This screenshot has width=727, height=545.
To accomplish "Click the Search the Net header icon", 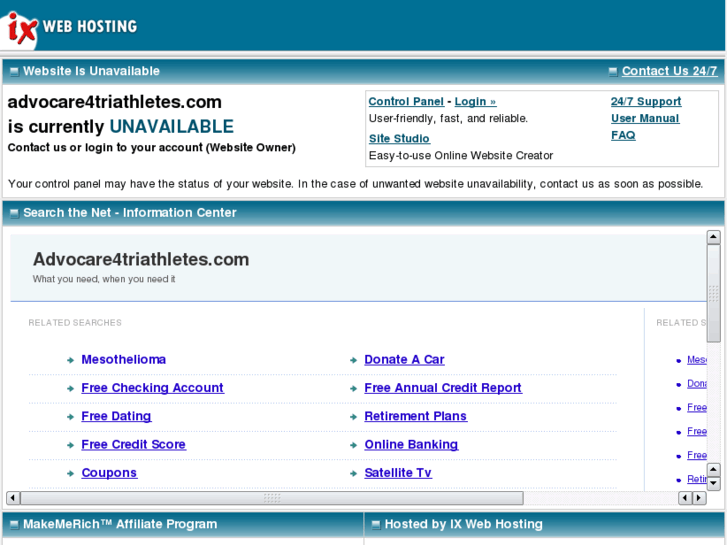I will coord(14,213).
